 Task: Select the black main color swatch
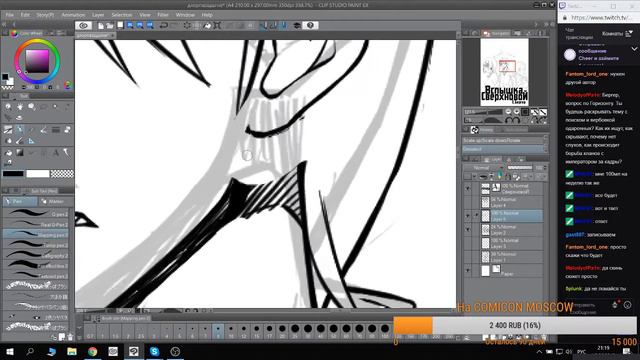13,174
